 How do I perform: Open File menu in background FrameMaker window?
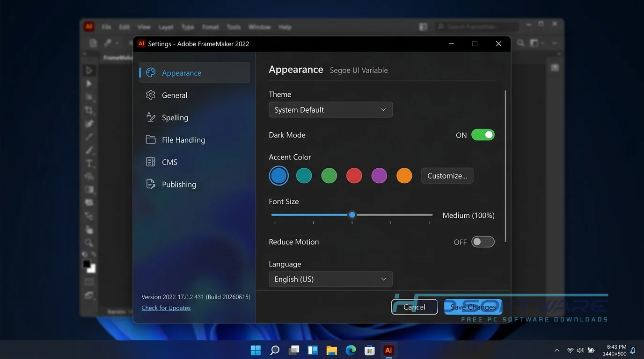click(106, 27)
